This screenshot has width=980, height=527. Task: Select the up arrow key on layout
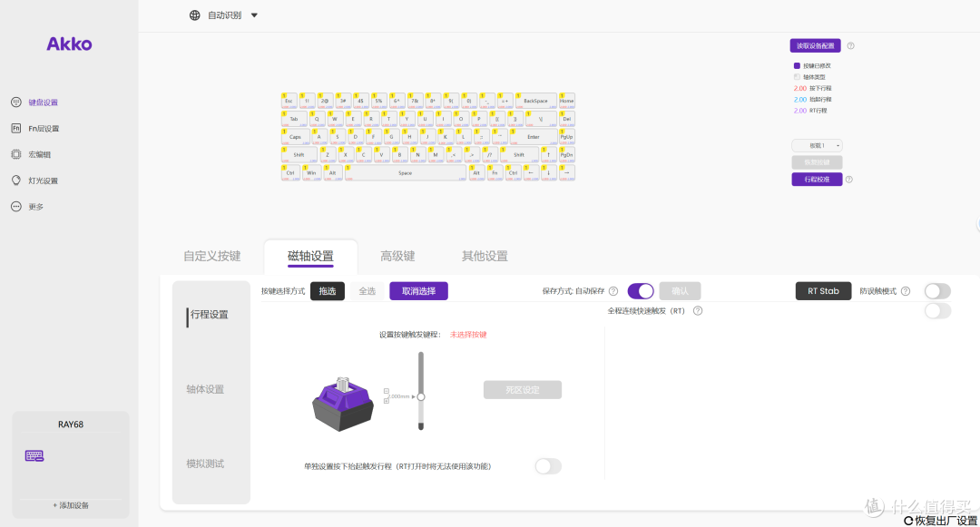(x=549, y=155)
